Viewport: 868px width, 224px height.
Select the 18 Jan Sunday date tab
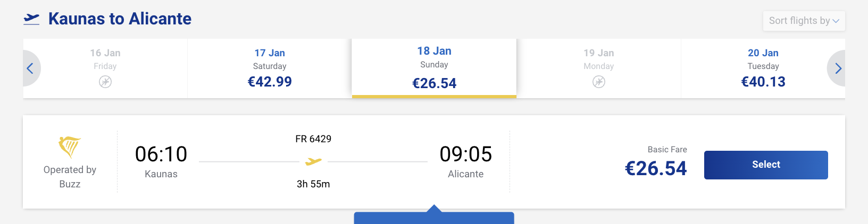click(x=434, y=68)
